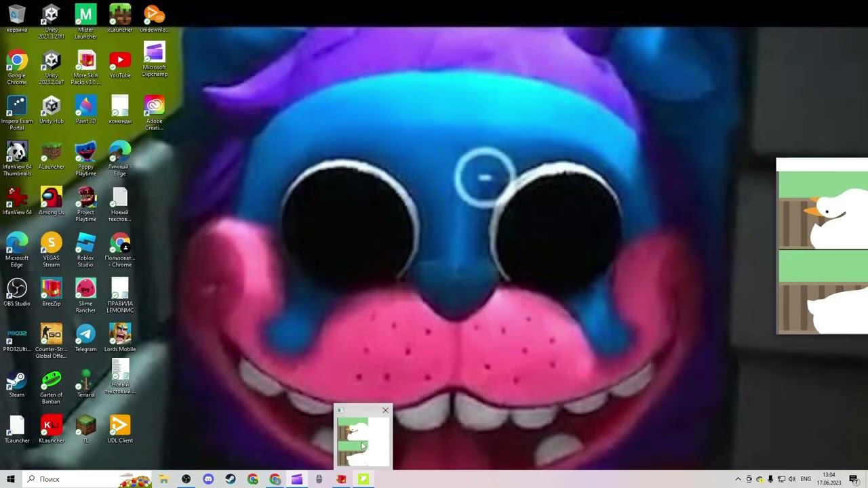Open Steam from the taskbar
This screenshot has height=488, width=868.
(x=231, y=479)
